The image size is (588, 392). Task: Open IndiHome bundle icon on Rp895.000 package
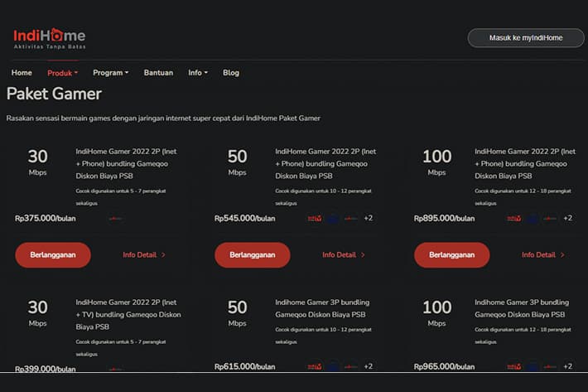[x=514, y=218]
